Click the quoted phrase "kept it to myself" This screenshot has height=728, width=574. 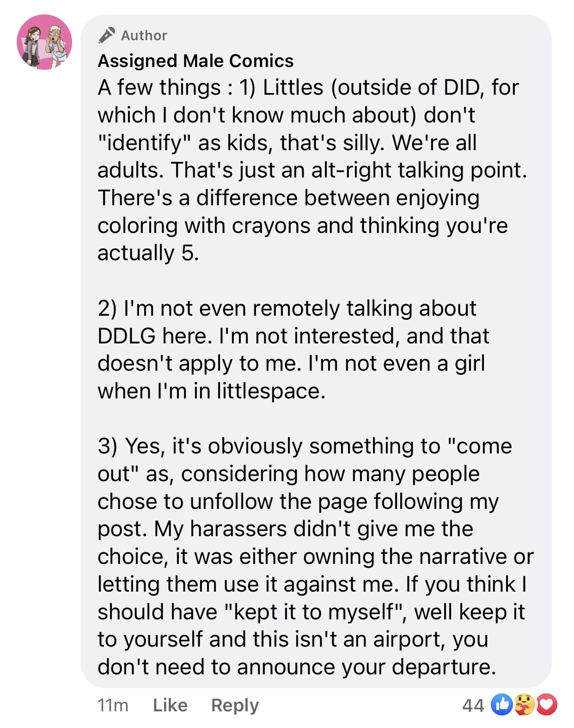point(313,612)
